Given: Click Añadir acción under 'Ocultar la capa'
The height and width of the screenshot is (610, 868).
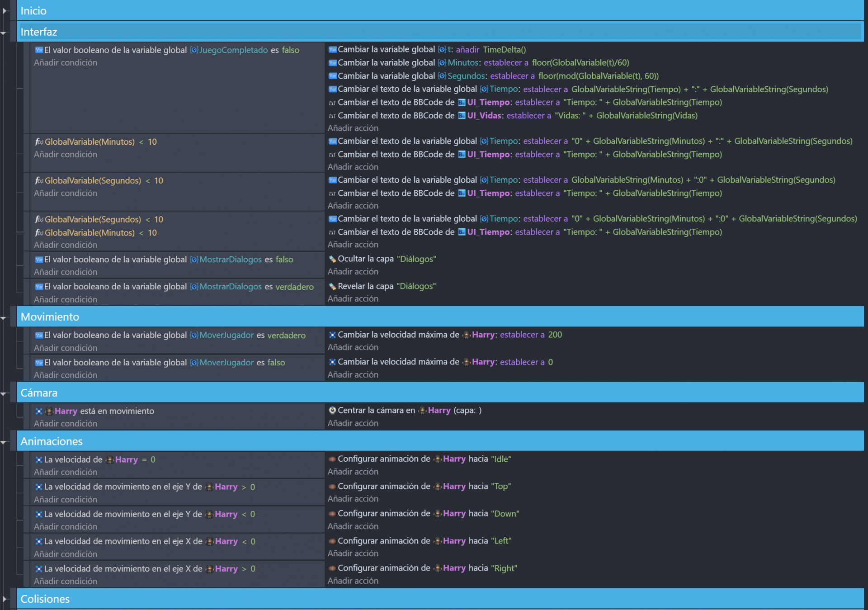Looking at the screenshot, I should (353, 272).
